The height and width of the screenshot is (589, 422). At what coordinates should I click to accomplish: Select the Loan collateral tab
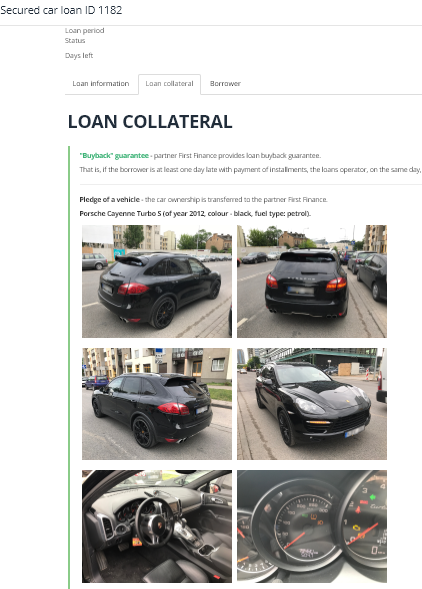169,84
